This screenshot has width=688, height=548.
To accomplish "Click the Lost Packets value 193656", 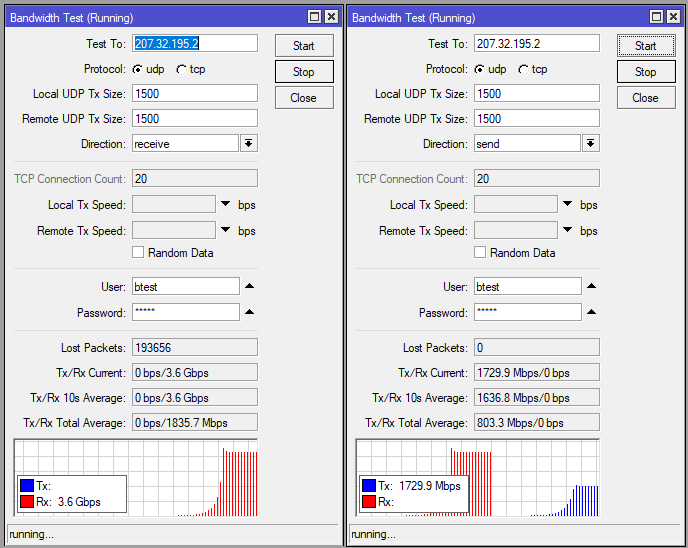I will point(195,347).
